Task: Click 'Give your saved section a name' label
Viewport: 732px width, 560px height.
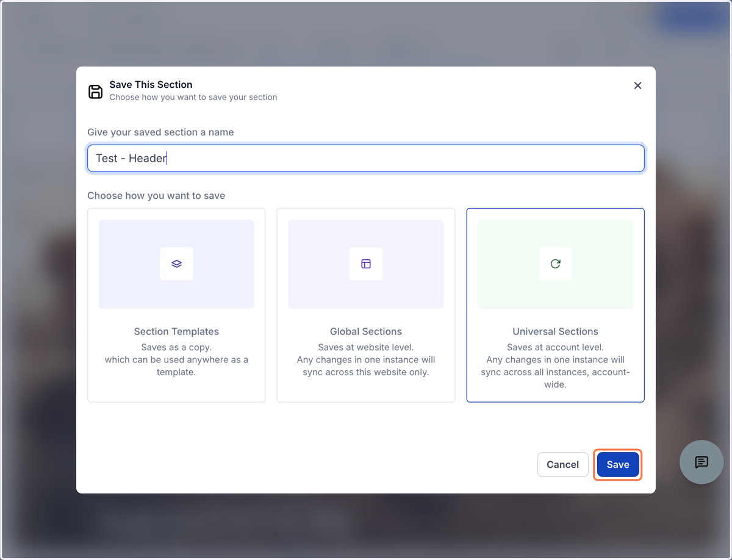Action: [160, 132]
